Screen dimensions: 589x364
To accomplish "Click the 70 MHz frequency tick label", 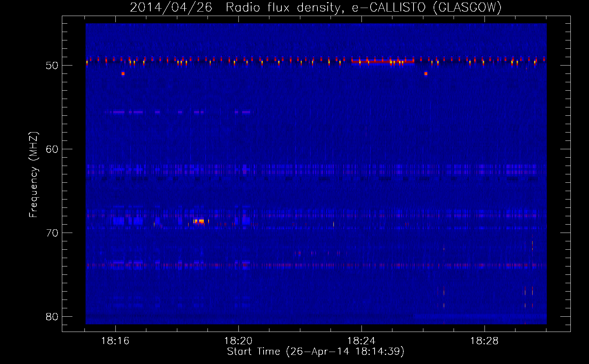I will coord(52,233).
